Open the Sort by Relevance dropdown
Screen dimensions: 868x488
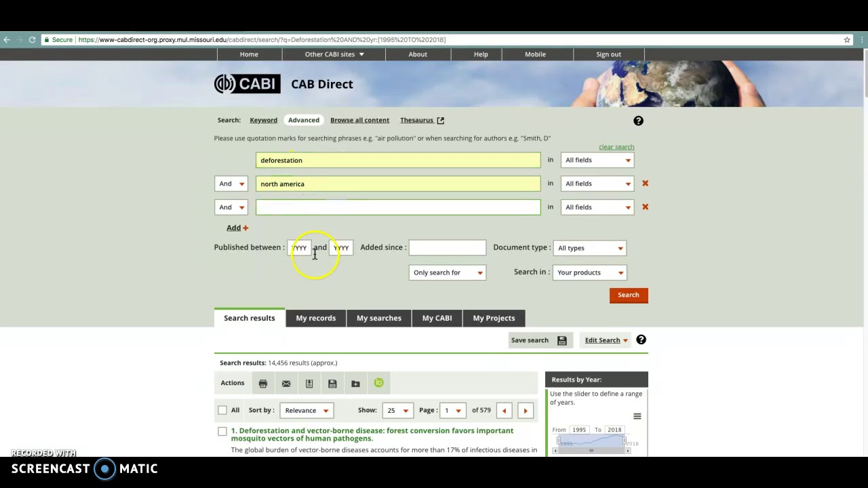(307, 411)
